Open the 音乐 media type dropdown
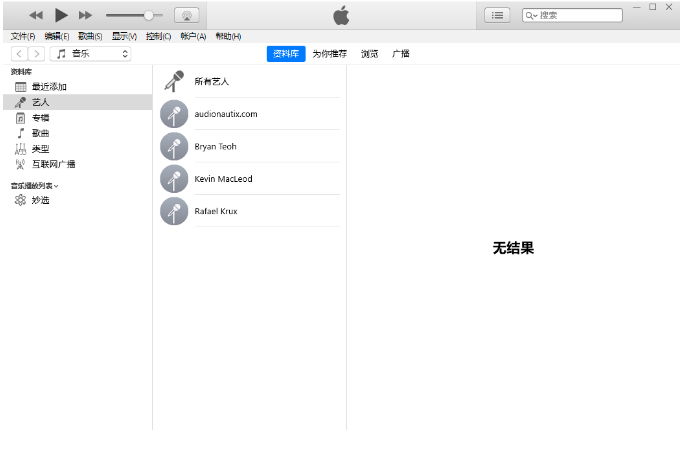Screen dimensions: 684x450 coord(90,54)
